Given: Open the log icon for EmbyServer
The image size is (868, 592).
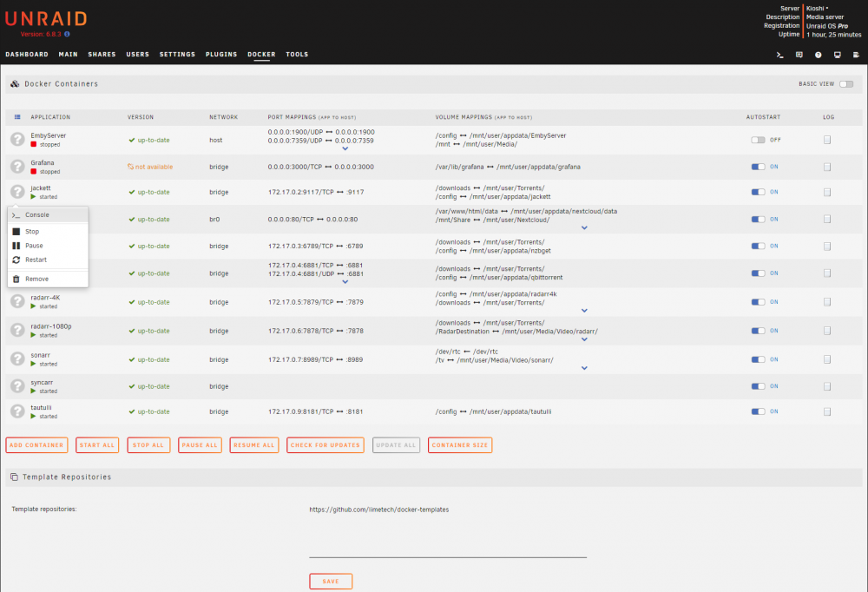Looking at the screenshot, I should (x=827, y=140).
